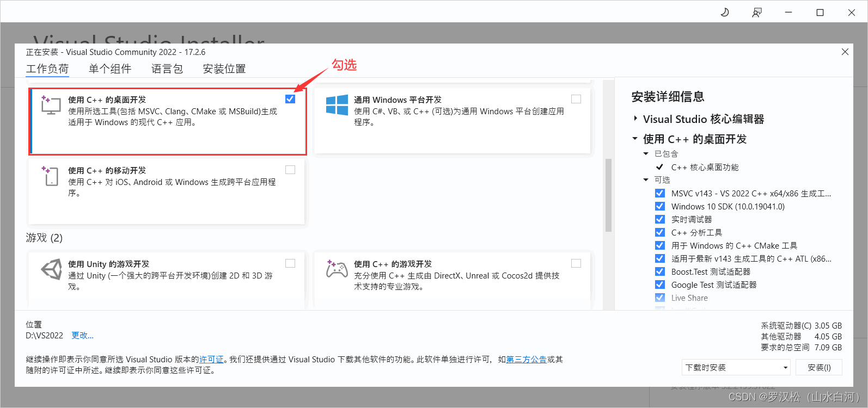Click the workloads list vertical scrollbar thumb

pyautogui.click(x=608, y=195)
